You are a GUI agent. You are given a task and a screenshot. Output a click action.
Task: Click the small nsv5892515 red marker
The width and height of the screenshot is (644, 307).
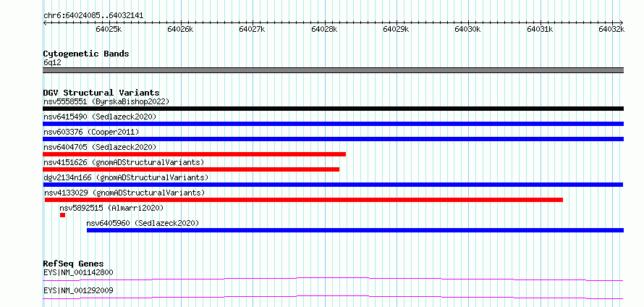click(x=62, y=215)
